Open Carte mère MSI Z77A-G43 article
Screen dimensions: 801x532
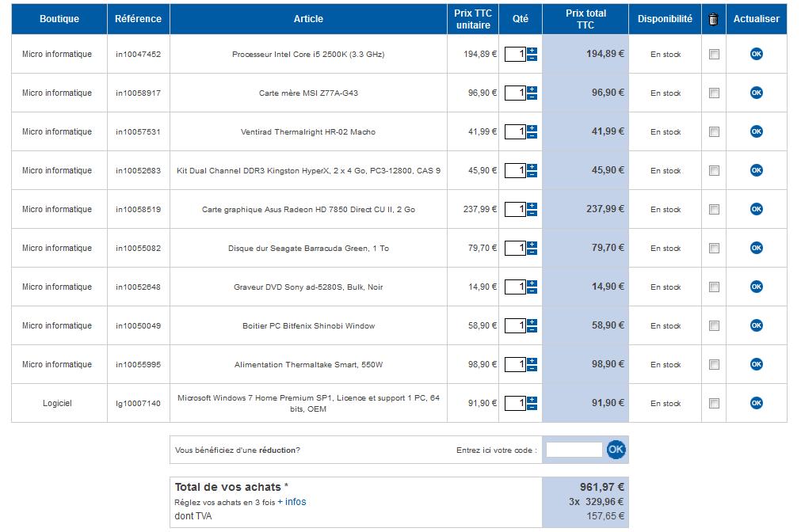click(308, 93)
